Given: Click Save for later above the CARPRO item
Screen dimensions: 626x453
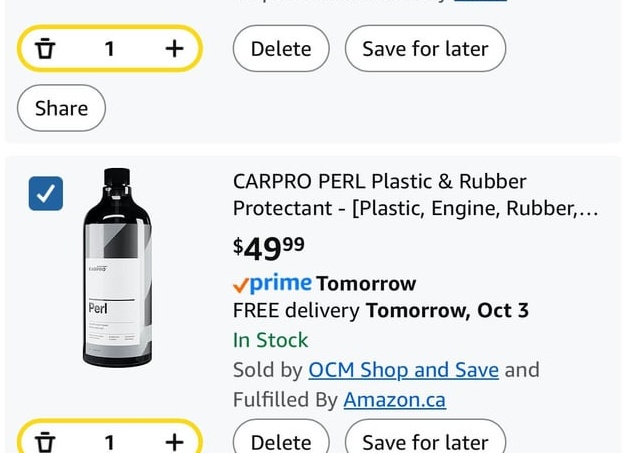Looking at the screenshot, I should [x=425, y=49].
